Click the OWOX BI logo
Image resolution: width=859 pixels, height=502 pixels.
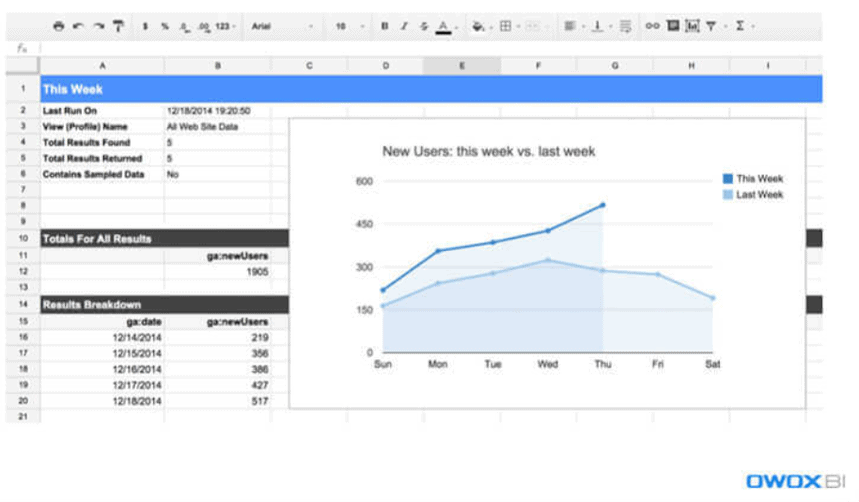coord(795,482)
